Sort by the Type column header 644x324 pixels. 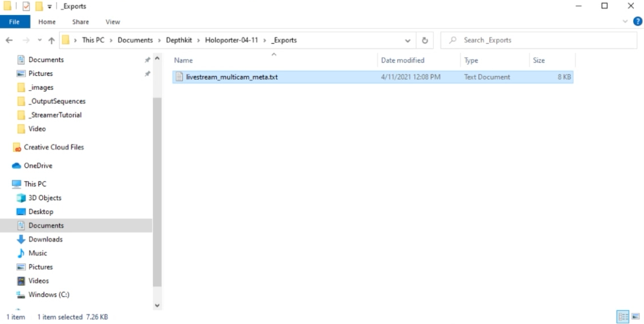pos(471,60)
